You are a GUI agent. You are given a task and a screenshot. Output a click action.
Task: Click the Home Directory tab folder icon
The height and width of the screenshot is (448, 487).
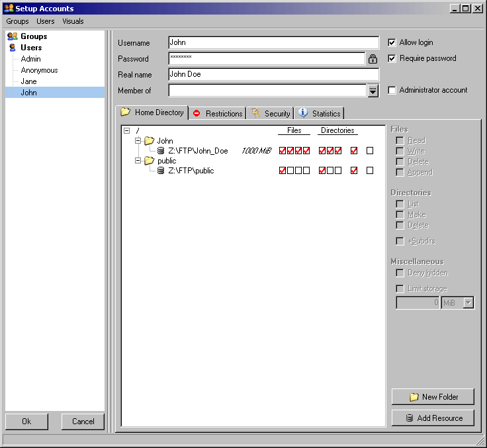pos(126,112)
